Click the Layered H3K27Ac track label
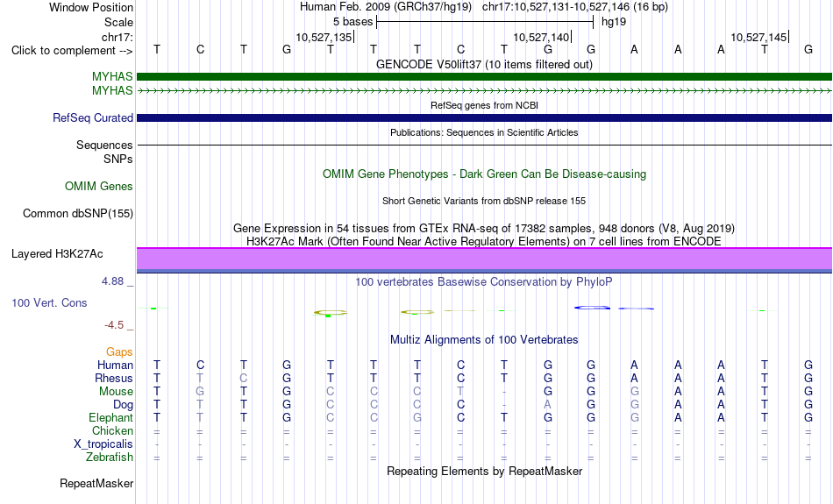Image resolution: width=833 pixels, height=504 pixels. [x=57, y=254]
